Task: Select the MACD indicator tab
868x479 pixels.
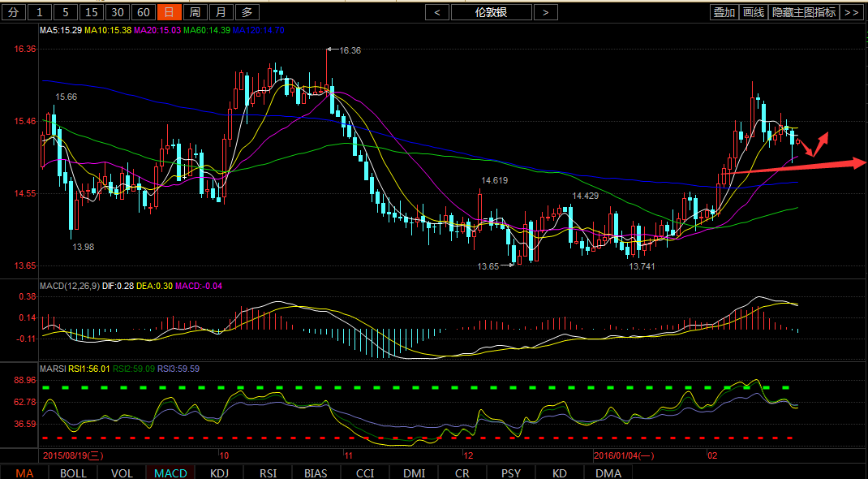Action: pos(170,473)
